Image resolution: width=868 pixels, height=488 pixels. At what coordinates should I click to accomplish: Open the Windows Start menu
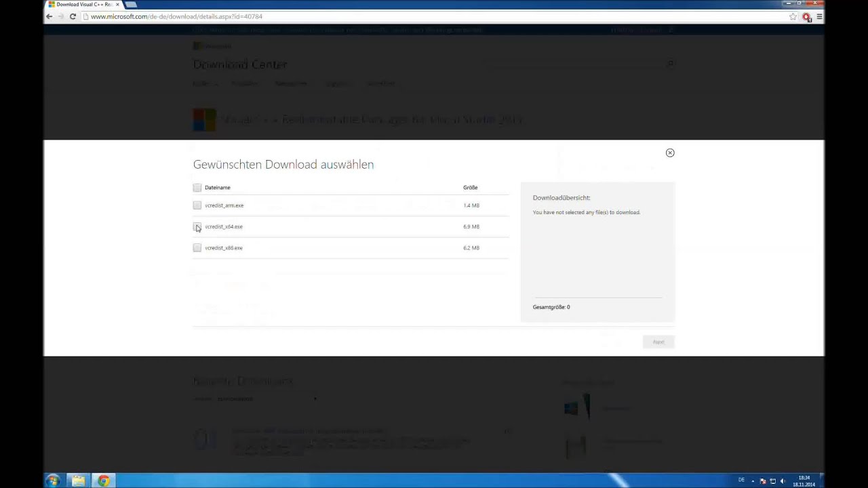(53, 481)
